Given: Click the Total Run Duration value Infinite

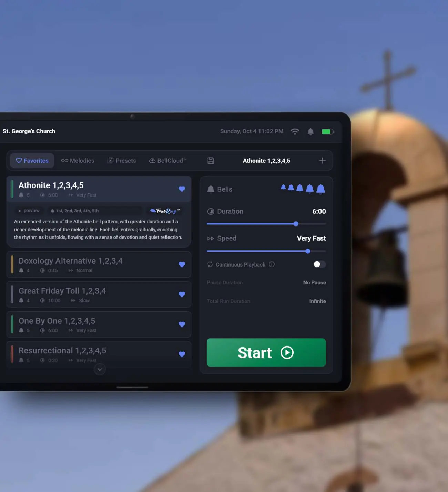Looking at the screenshot, I should [318, 301].
